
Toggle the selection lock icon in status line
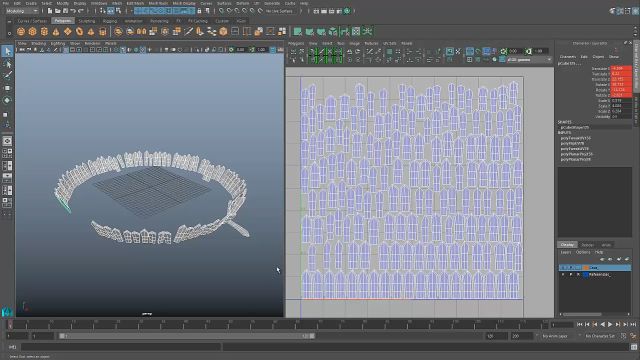click(x=199, y=11)
